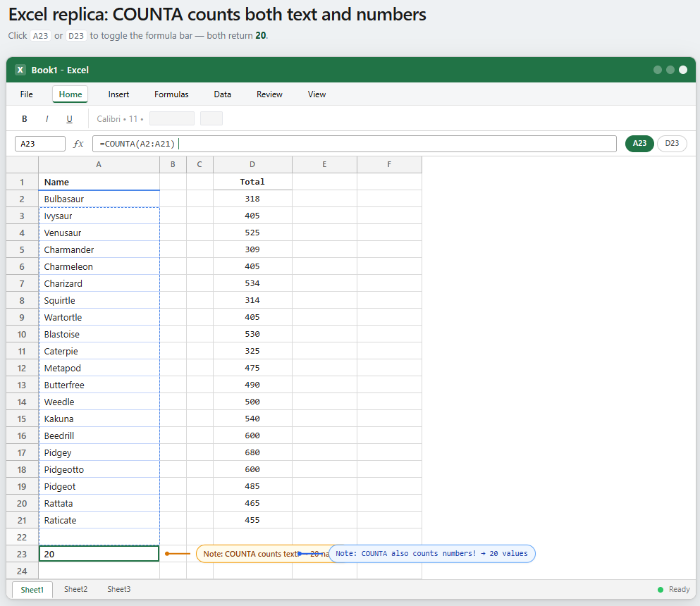Select the Pidgey cell
700x606 pixels.
pyautogui.click(x=99, y=453)
